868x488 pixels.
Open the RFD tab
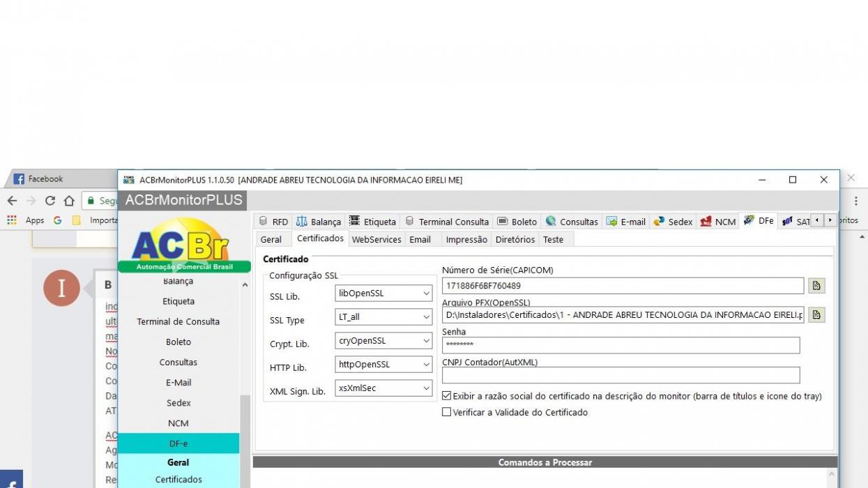(273, 222)
